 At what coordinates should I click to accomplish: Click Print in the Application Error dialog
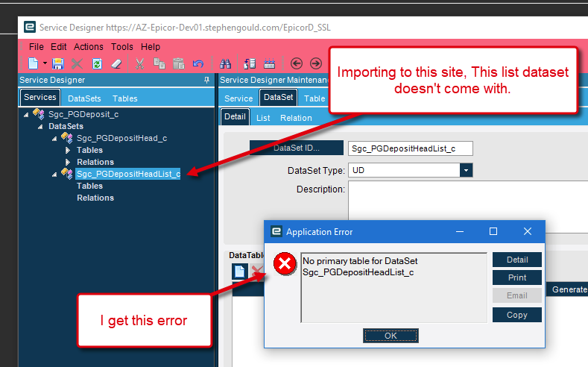click(x=517, y=277)
